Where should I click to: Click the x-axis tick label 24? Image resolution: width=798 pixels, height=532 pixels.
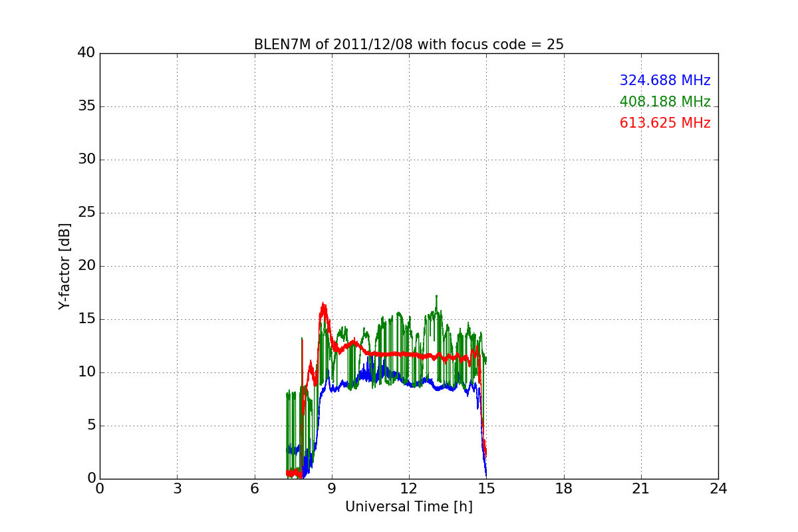[x=718, y=489]
